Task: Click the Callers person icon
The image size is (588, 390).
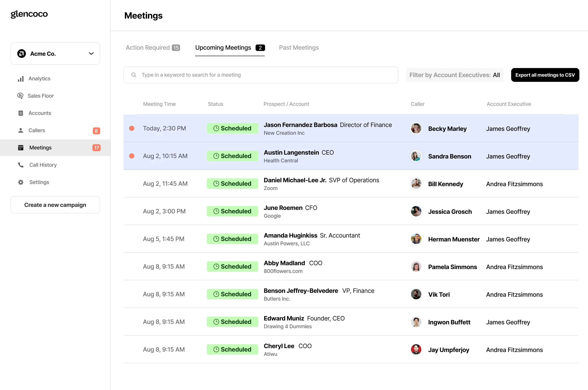Action: point(21,130)
